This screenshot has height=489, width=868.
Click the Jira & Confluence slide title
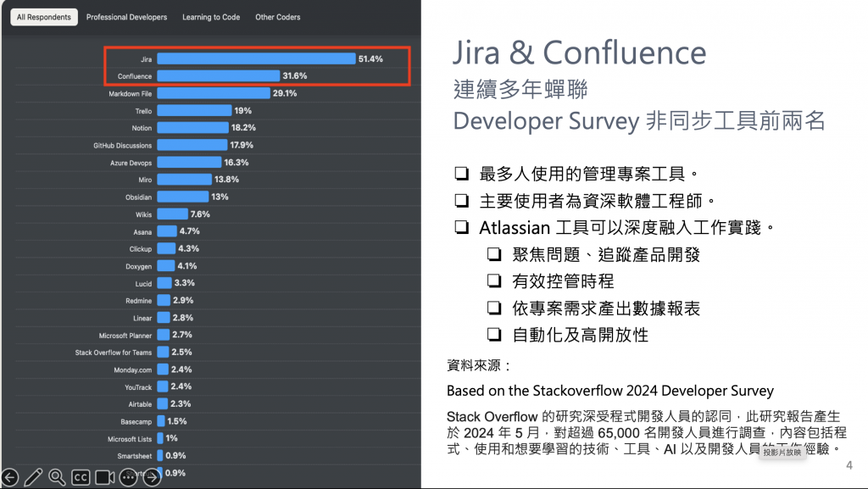[x=580, y=53]
